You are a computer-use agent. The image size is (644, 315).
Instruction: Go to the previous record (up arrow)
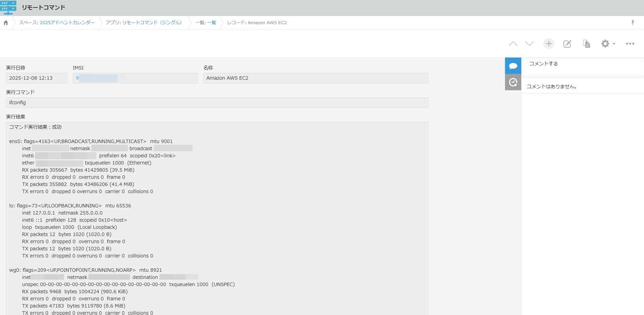coord(513,44)
